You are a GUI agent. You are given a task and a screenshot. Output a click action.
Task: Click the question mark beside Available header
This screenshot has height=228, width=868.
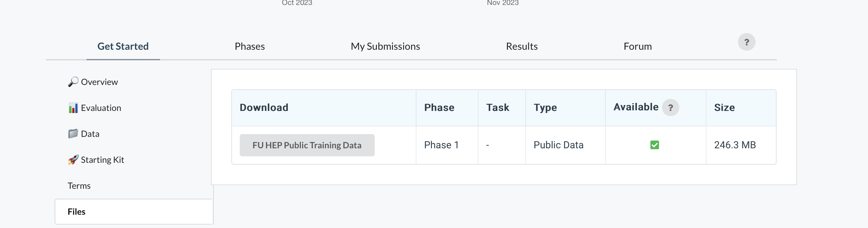(671, 108)
